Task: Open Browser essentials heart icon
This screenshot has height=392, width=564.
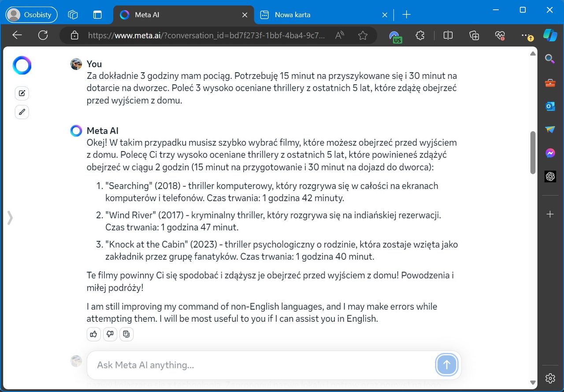Action: tap(500, 35)
